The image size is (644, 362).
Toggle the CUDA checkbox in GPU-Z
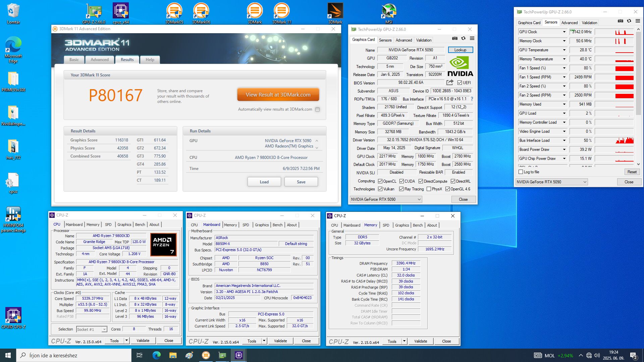pyautogui.click(x=401, y=181)
